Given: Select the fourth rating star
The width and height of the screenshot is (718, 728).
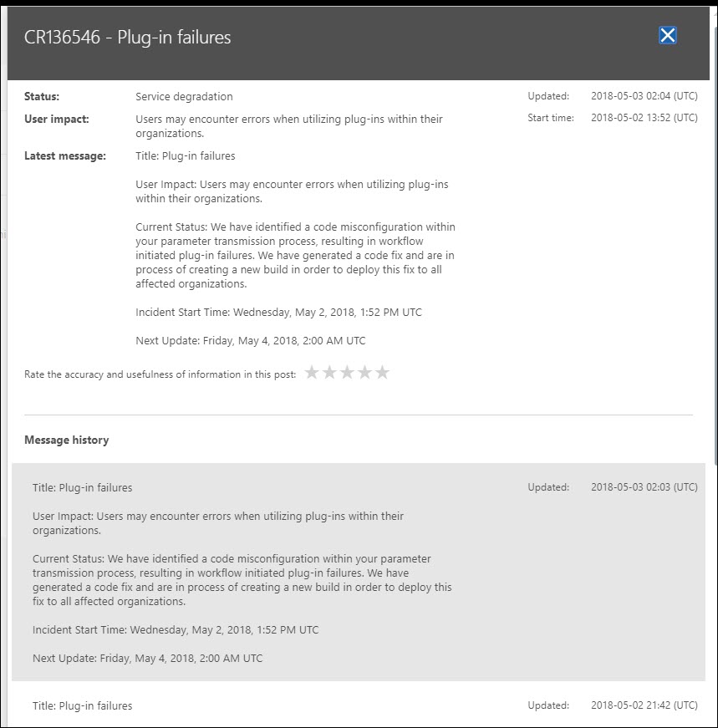Looking at the screenshot, I should click(x=364, y=372).
